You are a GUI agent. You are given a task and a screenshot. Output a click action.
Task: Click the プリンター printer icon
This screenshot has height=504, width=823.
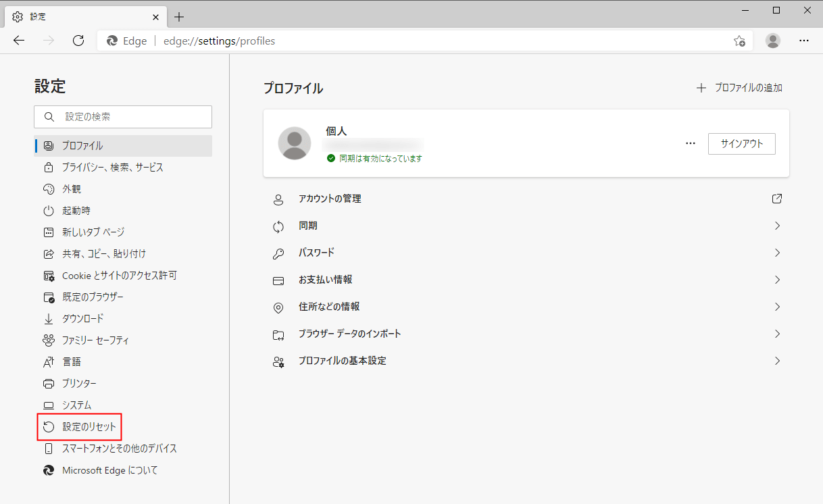pos(49,384)
